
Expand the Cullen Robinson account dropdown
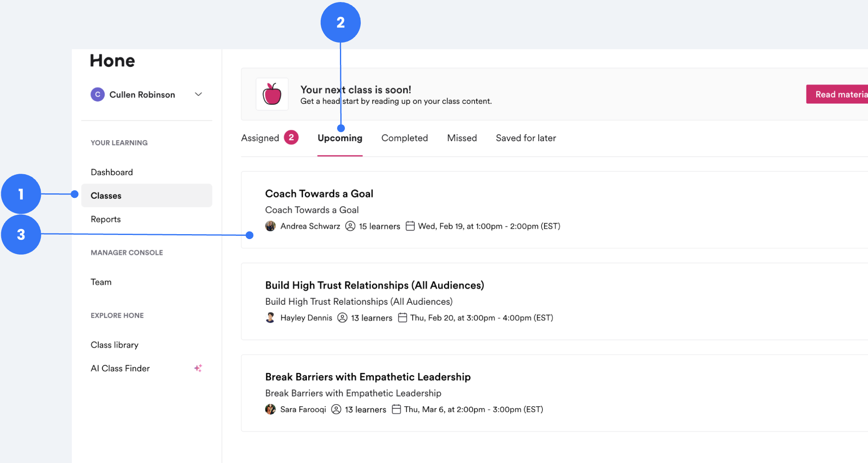click(x=198, y=94)
